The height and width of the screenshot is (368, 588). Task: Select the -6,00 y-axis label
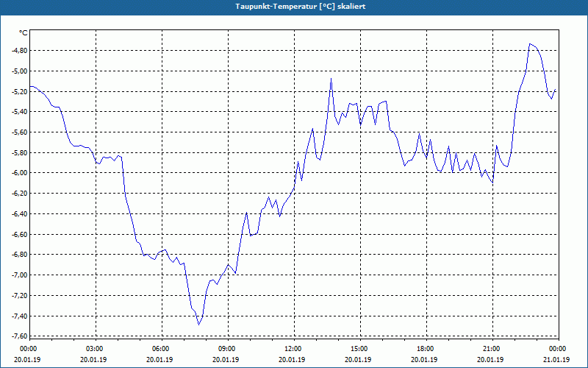pyautogui.click(x=20, y=173)
